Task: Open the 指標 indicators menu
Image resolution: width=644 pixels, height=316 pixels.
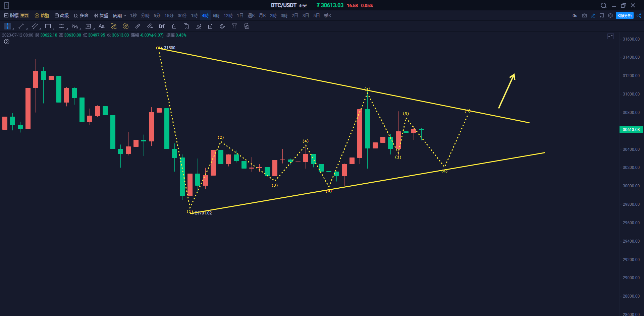Action: pyautogui.click(x=11, y=15)
